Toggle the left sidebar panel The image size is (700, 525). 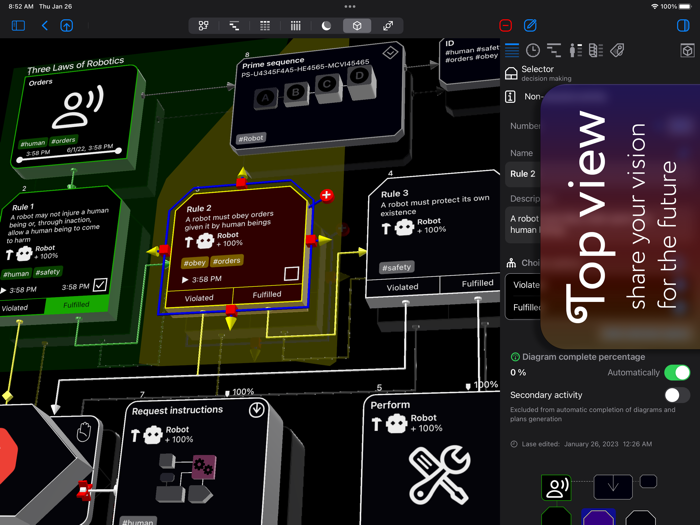[18, 25]
